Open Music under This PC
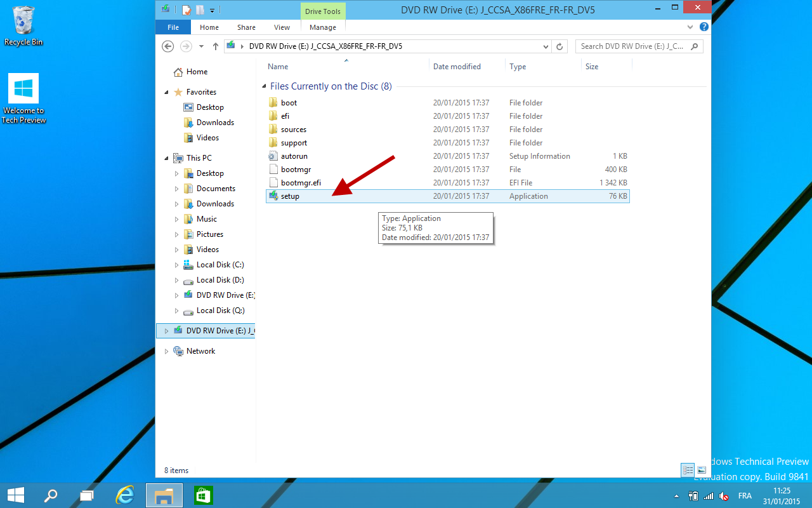The image size is (812, 508). (206, 219)
